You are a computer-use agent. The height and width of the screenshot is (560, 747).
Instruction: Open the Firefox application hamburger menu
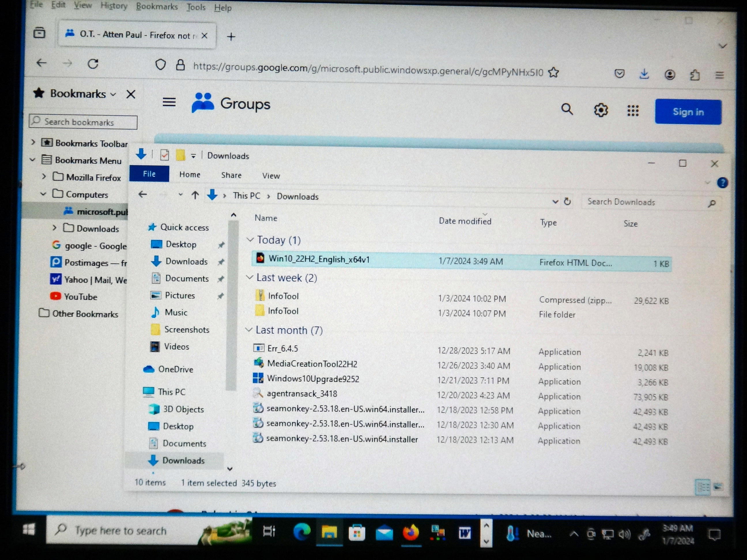pos(720,75)
